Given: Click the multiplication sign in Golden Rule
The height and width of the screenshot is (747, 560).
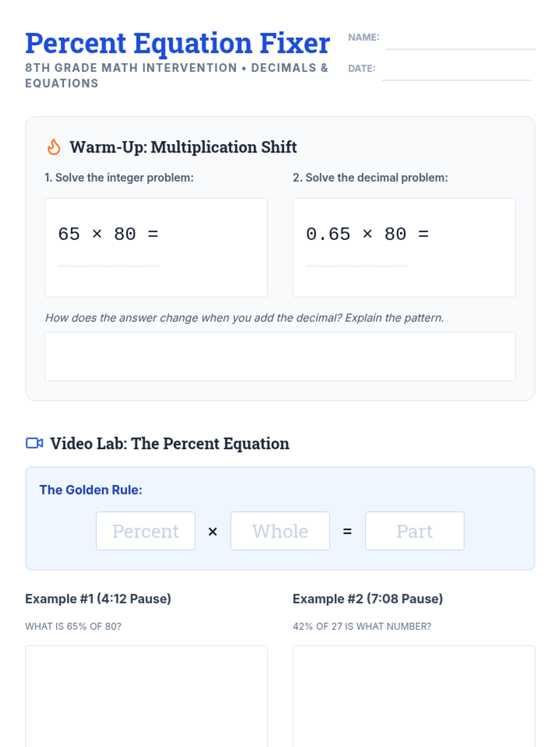Looking at the screenshot, I should click(213, 532).
